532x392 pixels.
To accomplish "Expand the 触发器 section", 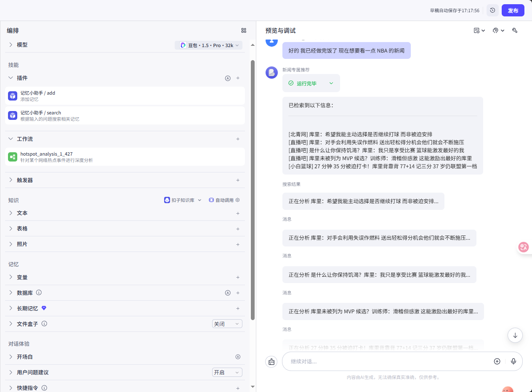I will pyautogui.click(x=11, y=180).
